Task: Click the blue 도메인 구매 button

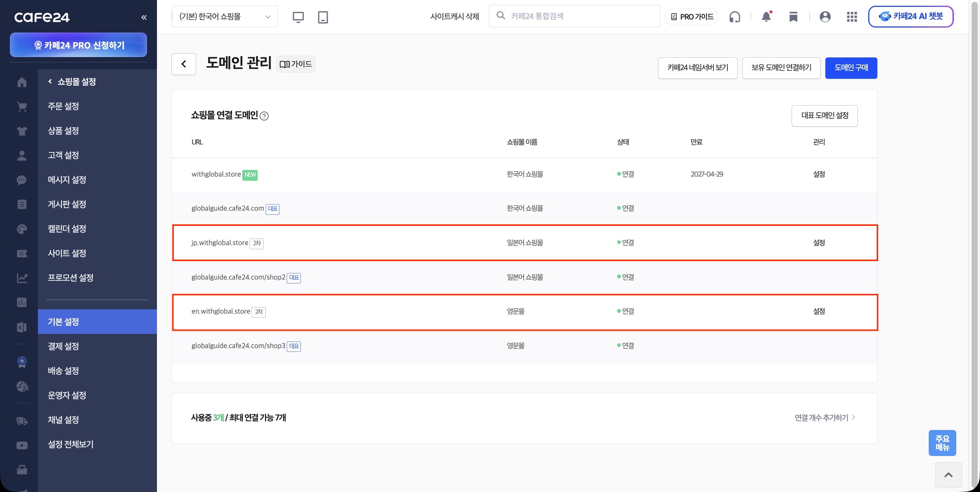Action: click(851, 68)
